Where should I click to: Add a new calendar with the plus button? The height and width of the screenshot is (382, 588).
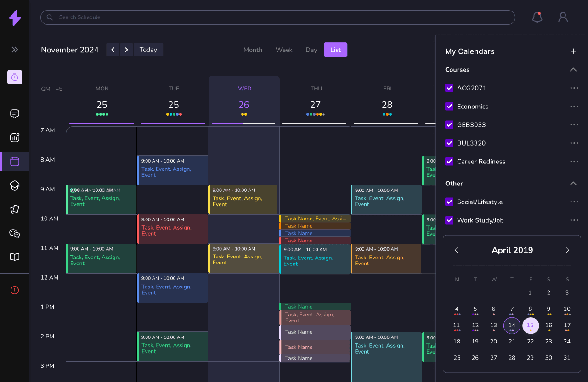(x=573, y=51)
